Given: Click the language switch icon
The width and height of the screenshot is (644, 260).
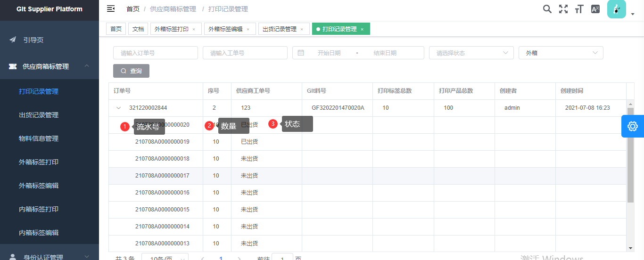Looking at the screenshot, I should (595, 9).
